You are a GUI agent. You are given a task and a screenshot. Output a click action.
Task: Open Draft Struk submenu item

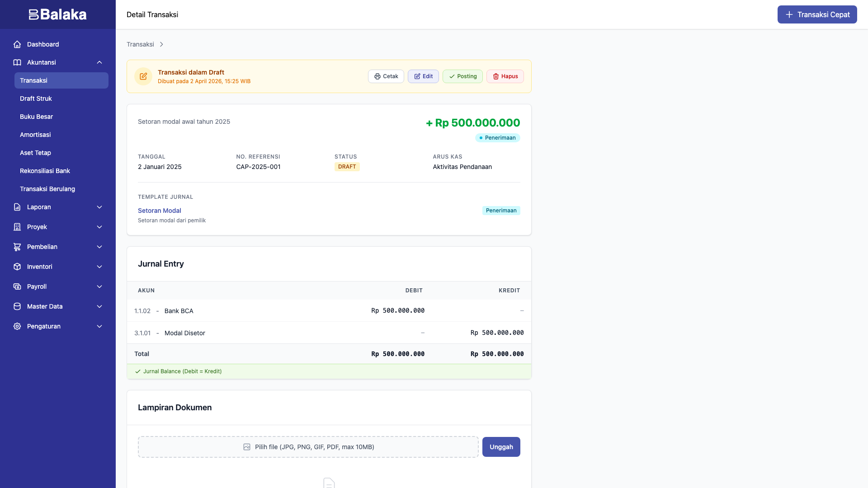[36, 99]
